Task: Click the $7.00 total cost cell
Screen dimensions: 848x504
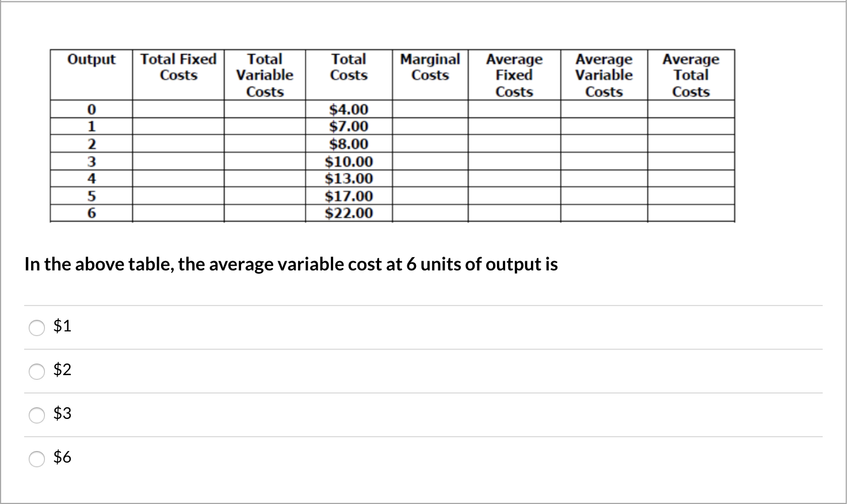Action: 349,127
